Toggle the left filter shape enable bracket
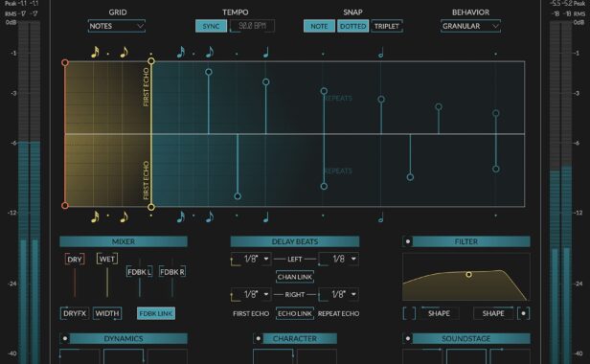The width and height of the screenshot is (590, 364). (409, 313)
